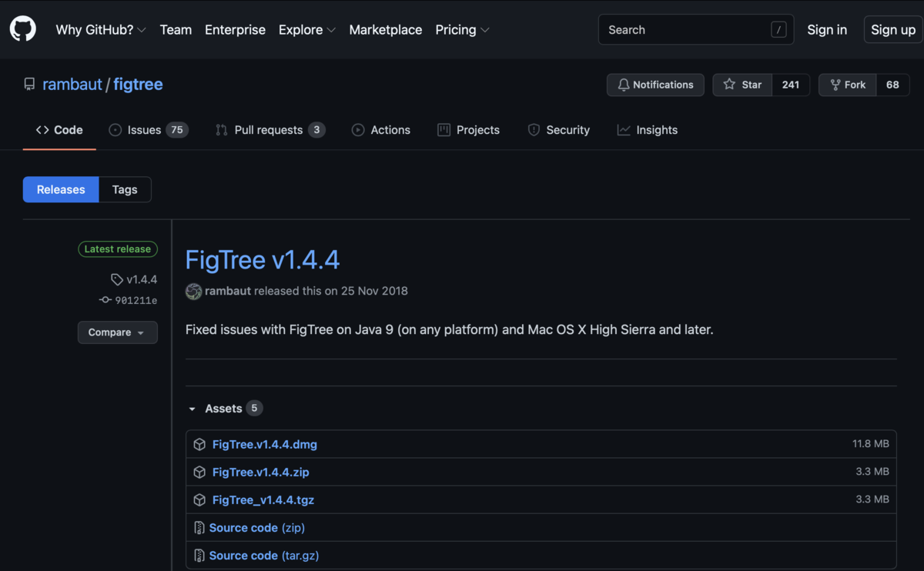Click the 3.3 MB size of FigTree.v1.4.4.zip
Viewport: 924px width, 571px height.
pyautogui.click(x=872, y=472)
